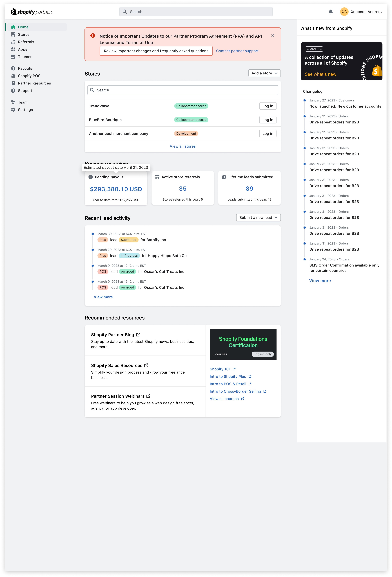Click the Lifetime leads submitted icon
This screenshot has height=577, width=392.
click(224, 177)
